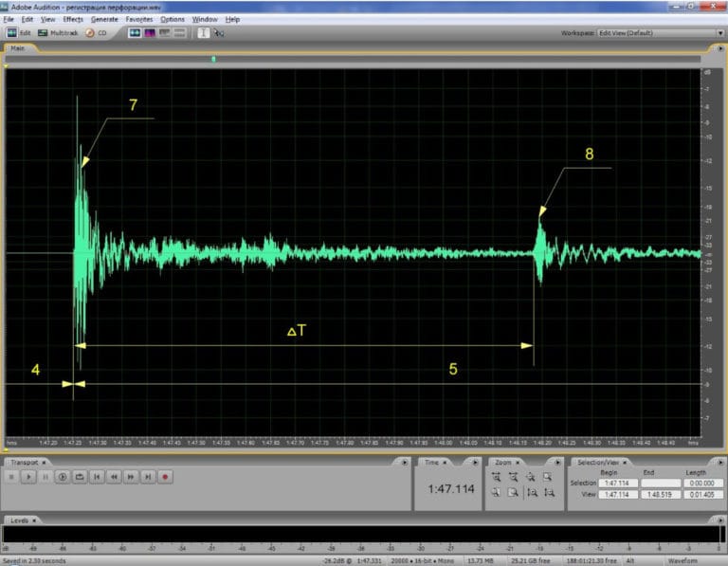
Task: Click the Rewind button
Action: coord(114,477)
